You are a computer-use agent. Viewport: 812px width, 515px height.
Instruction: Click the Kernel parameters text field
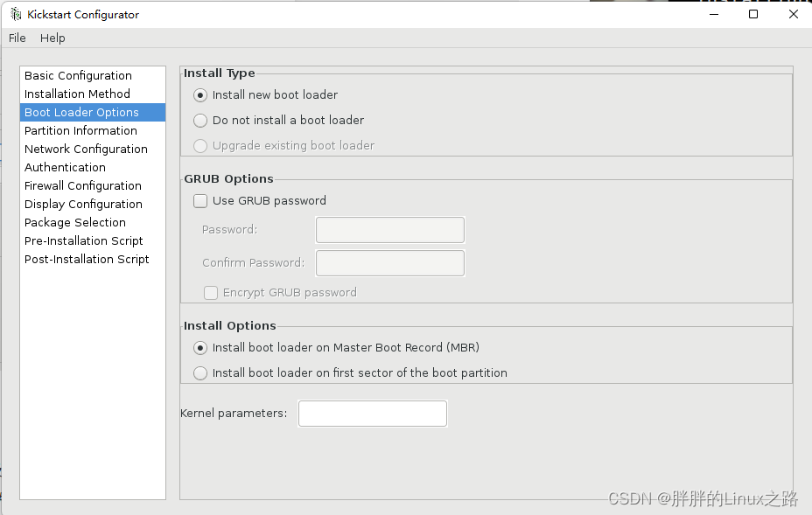372,414
